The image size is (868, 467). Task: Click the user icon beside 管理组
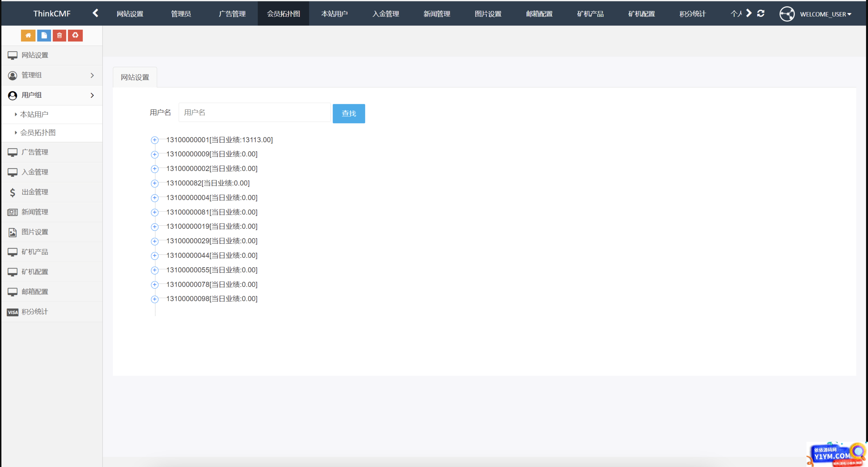(x=13, y=75)
